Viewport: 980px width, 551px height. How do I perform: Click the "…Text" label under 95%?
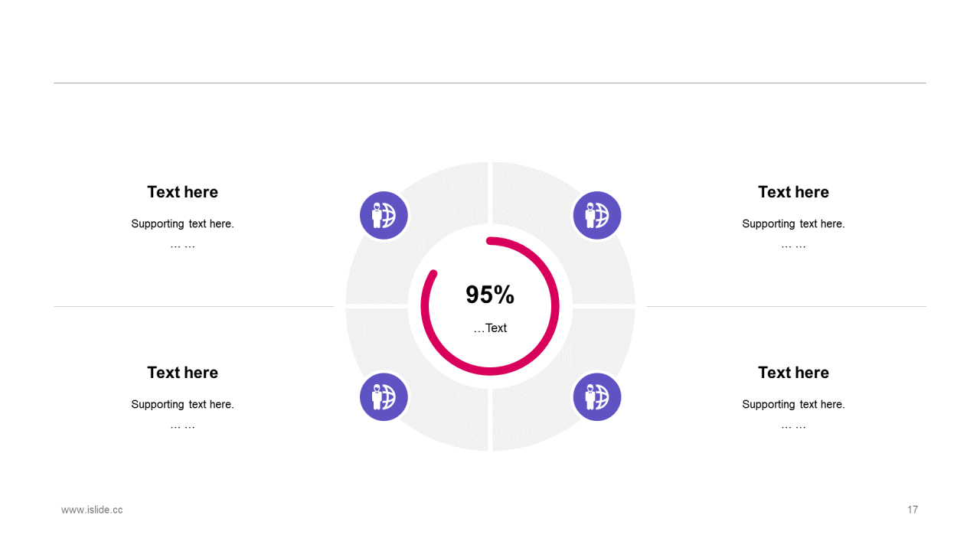[490, 328]
